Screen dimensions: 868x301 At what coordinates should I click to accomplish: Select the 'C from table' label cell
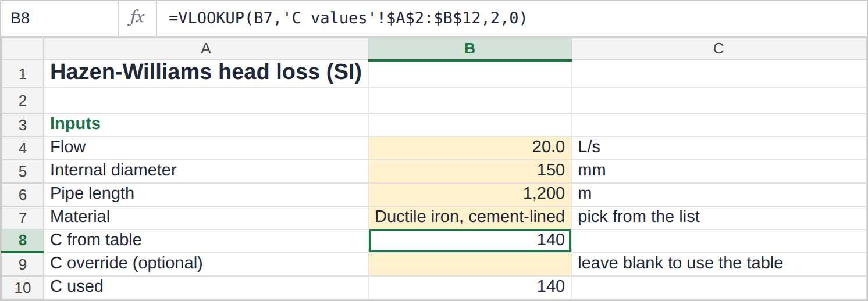(x=206, y=241)
